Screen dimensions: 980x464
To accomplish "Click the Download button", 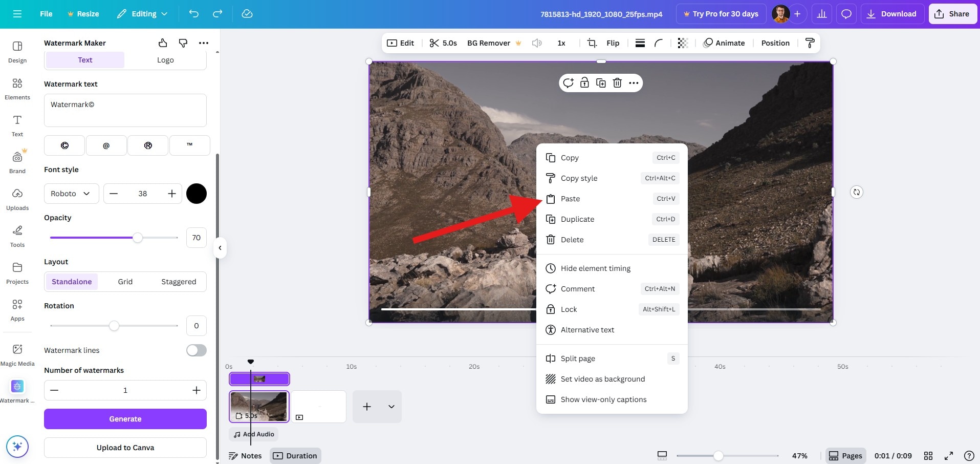I will click(x=891, y=14).
